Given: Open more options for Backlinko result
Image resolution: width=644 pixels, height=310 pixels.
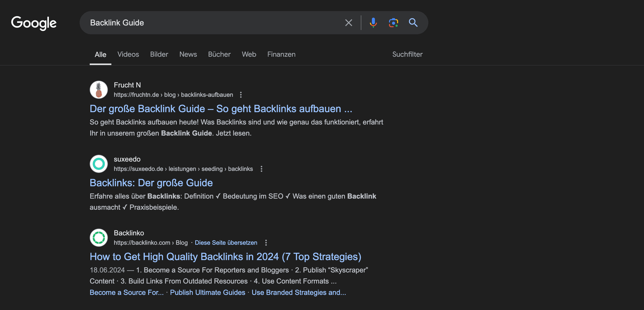Looking at the screenshot, I should pyautogui.click(x=266, y=243).
